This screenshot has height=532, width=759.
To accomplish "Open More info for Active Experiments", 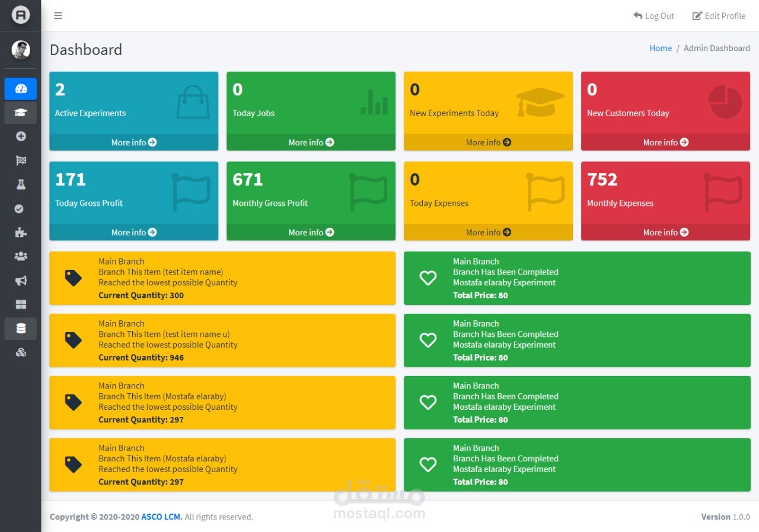I will click(x=133, y=142).
